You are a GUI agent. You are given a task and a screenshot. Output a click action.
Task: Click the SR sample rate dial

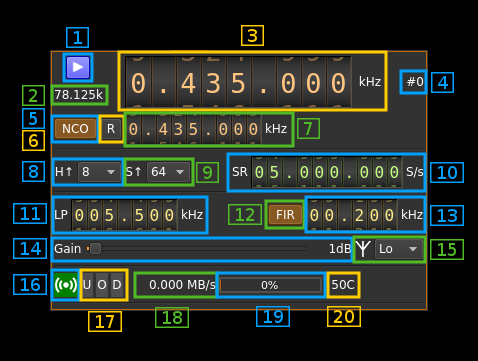327,172
